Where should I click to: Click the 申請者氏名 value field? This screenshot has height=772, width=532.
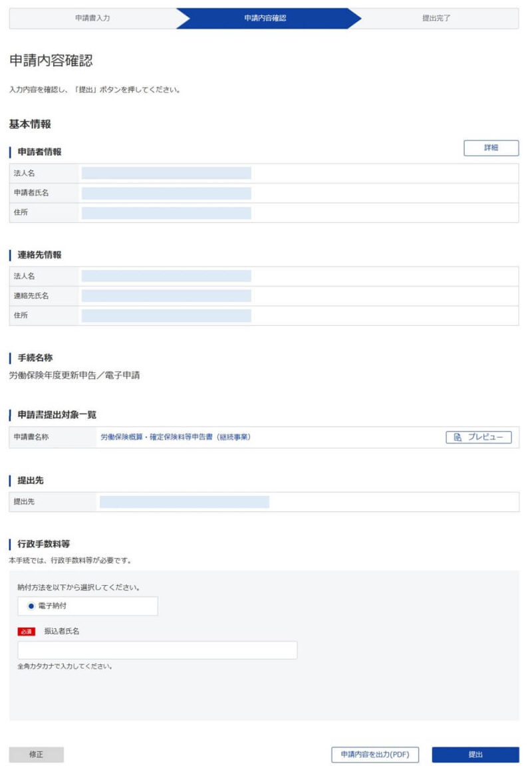point(166,193)
